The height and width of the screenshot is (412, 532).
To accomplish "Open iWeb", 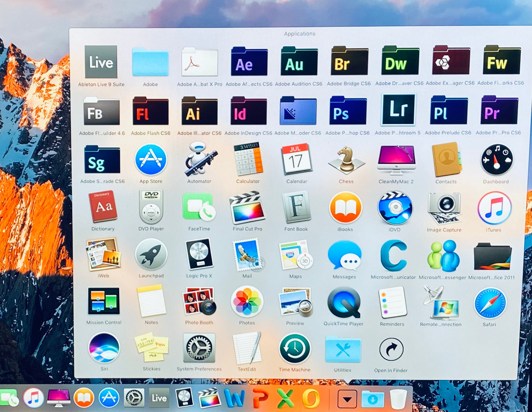I will pos(103,254).
